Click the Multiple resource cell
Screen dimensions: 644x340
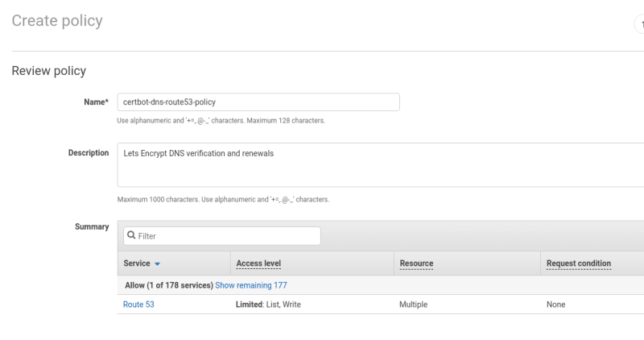[413, 305]
